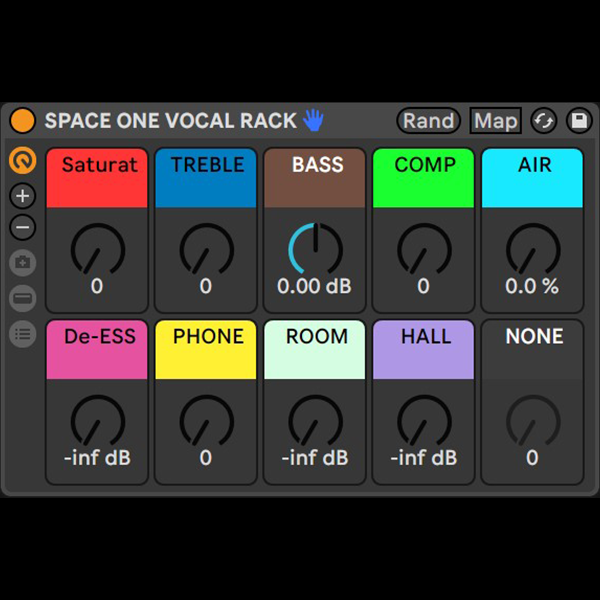Select the blue TREBLE macro header
This screenshot has height=600, width=600.
(x=206, y=178)
